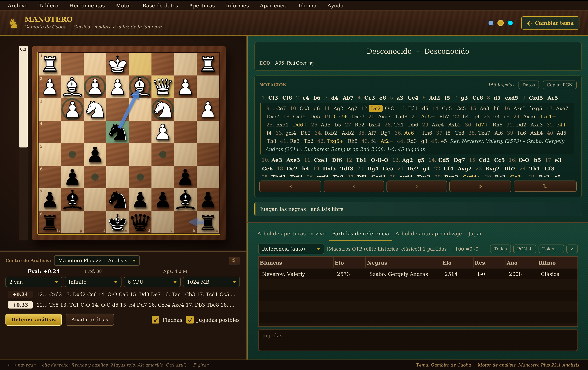588x370 pixels.
Task: Select the white queen on c2
Action: coord(163,87)
